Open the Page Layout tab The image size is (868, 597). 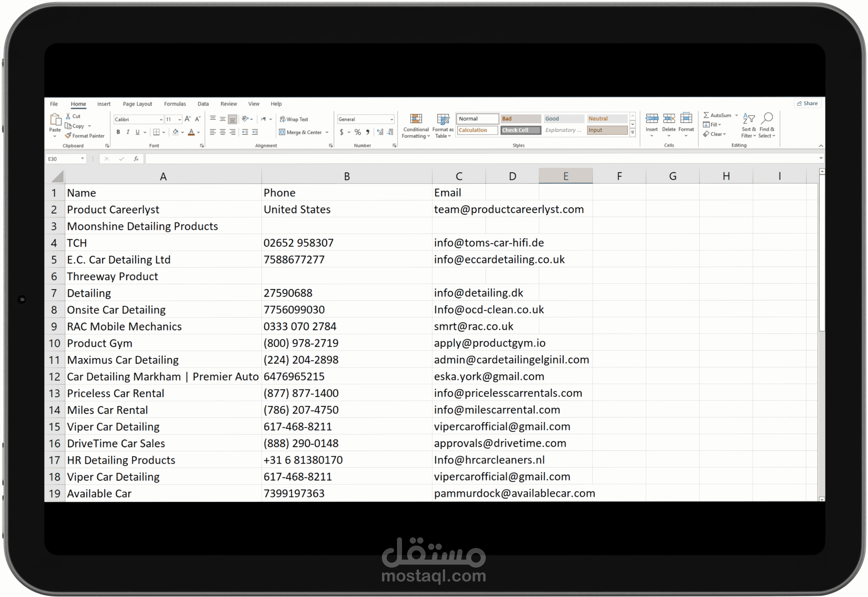pos(137,104)
